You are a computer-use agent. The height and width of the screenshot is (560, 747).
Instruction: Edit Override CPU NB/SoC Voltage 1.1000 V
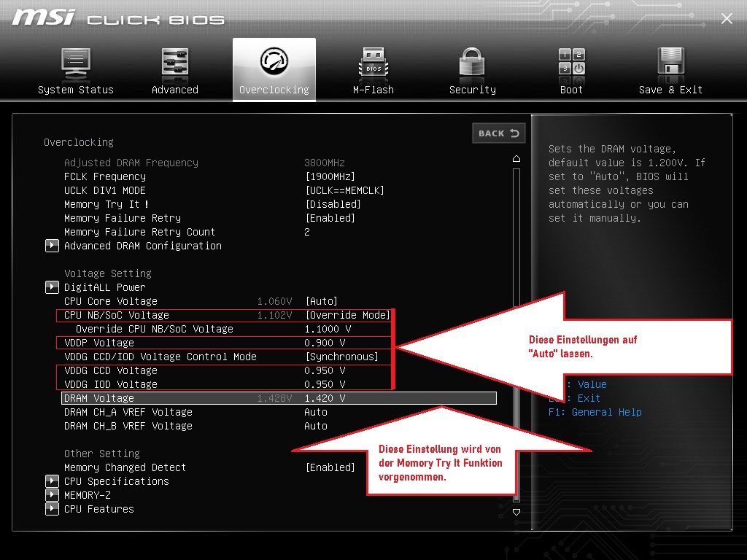coord(328,329)
